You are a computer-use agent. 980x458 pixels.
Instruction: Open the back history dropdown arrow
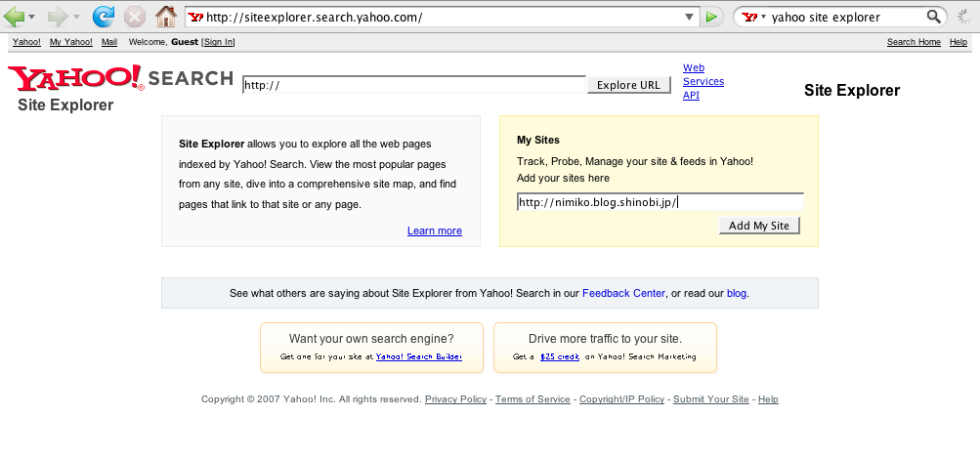[x=32, y=17]
